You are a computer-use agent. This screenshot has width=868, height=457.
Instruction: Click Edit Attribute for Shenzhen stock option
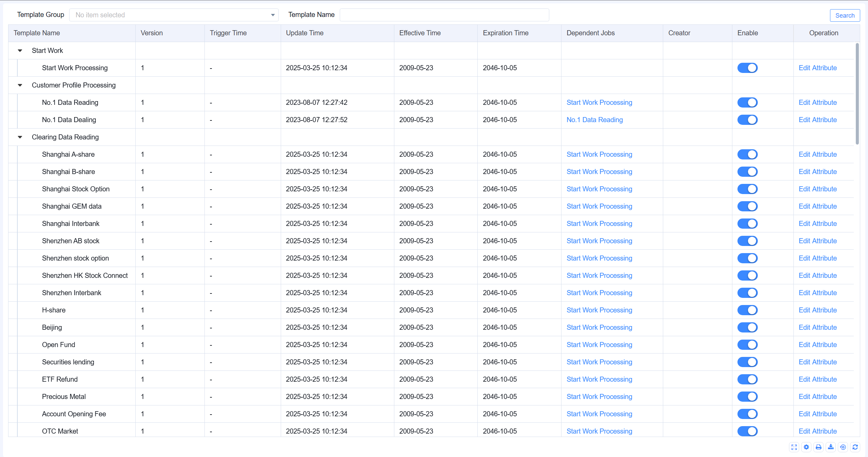[817, 258]
